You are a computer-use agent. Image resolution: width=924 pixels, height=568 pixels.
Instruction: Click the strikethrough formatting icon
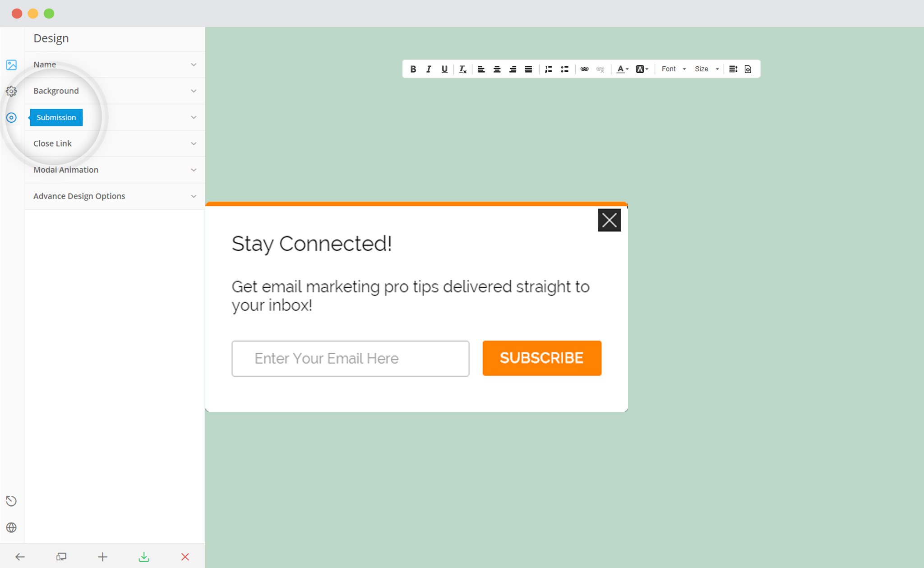coord(462,69)
